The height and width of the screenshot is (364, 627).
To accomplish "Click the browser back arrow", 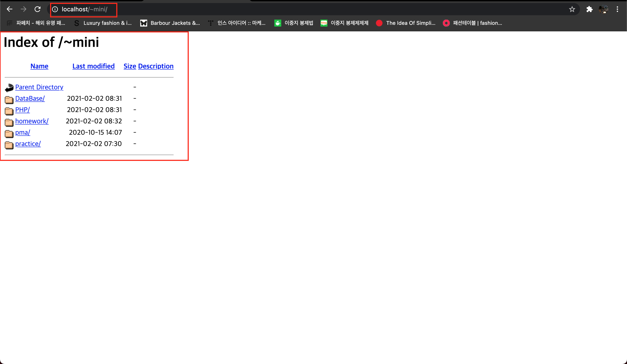I will click(9, 9).
